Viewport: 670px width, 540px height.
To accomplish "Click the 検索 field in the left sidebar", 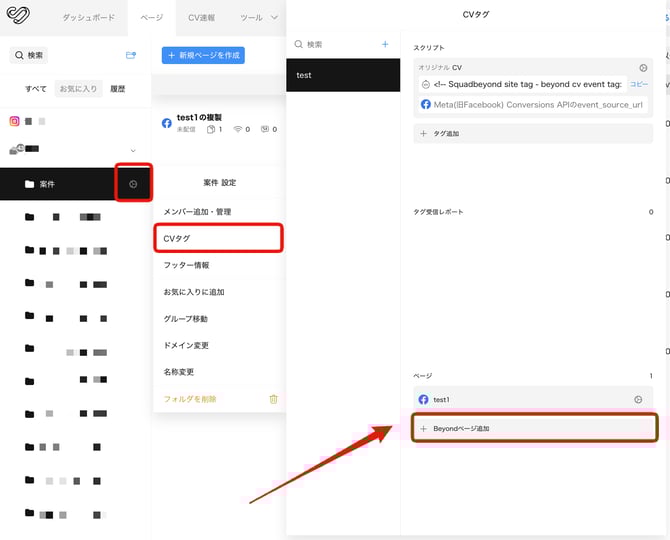I will 30,55.
